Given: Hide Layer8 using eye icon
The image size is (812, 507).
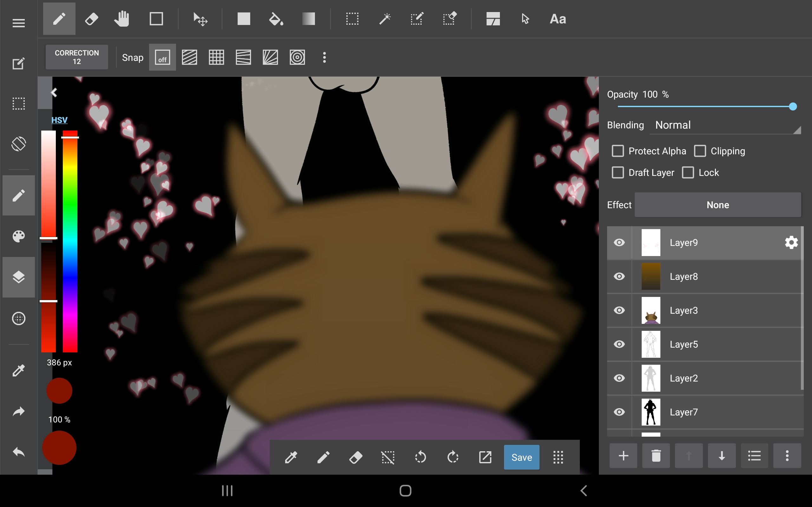Looking at the screenshot, I should tap(619, 276).
